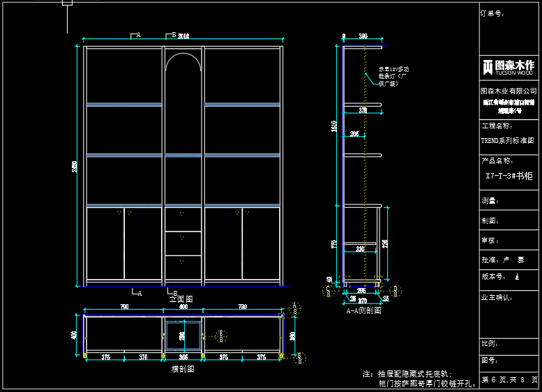Click the dashed detail circle D in side view
The image size is (542, 392).
(395, 289)
